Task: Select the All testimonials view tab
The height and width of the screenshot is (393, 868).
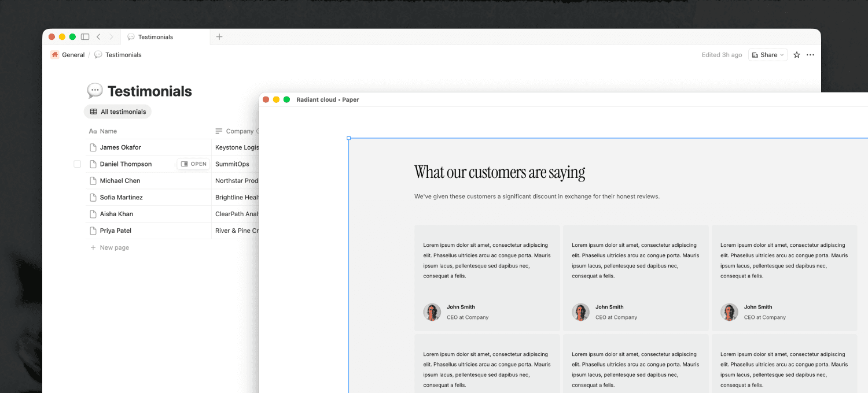Action: tap(117, 112)
